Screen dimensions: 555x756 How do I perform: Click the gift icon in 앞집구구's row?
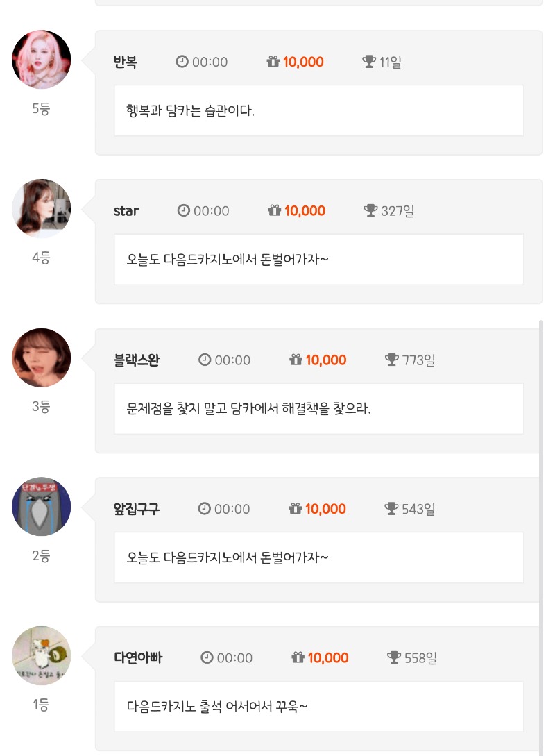coord(296,509)
